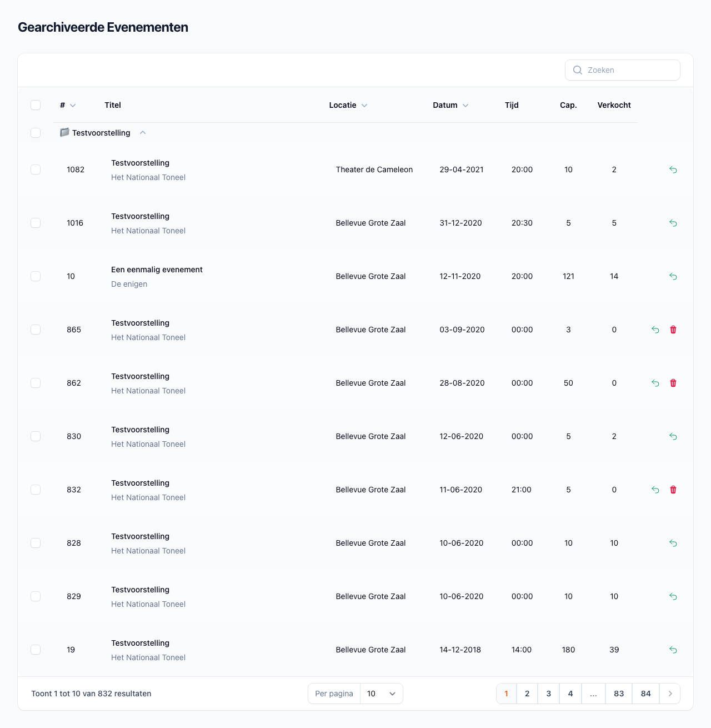The height and width of the screenshot is (728, 711).
Task: Go to the next page with chevron
Action: (x=670, y=694)
